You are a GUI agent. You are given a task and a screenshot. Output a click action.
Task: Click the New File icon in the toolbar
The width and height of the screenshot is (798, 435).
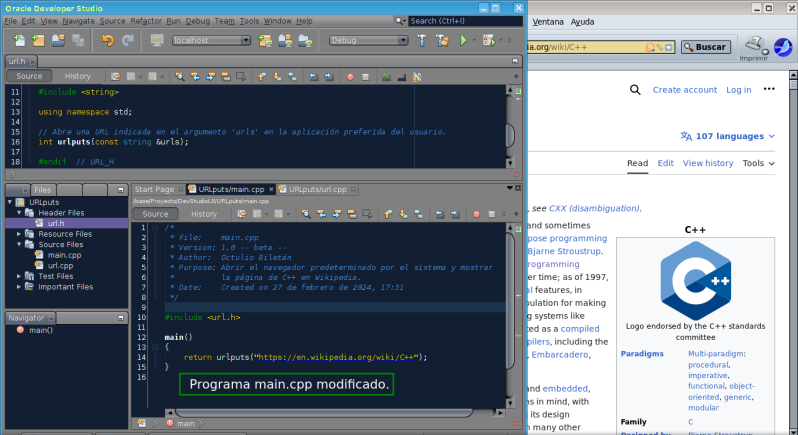[x=19, y=40]
